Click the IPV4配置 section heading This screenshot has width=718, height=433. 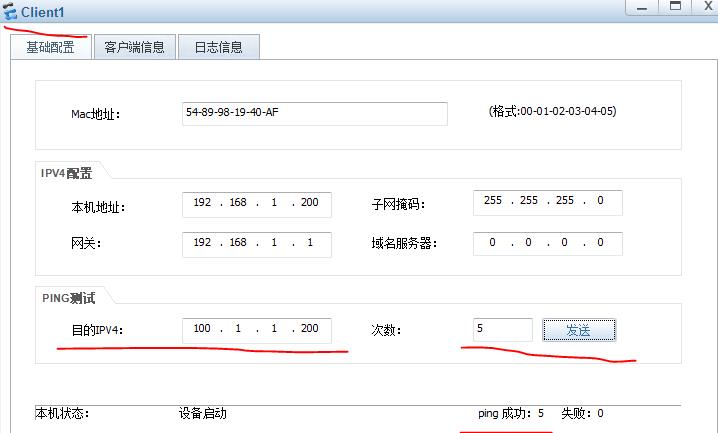[x=67, y=173]
